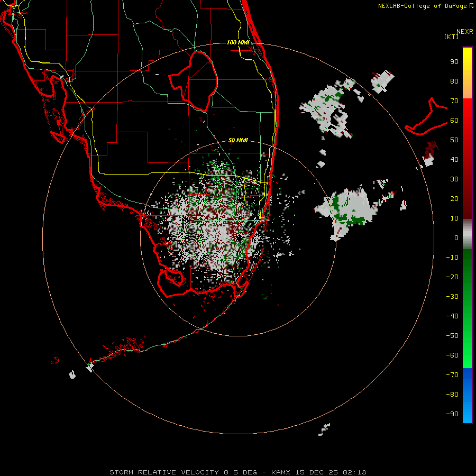Click the -20 value on the velocity scale
The image size is (476, 476).
pos(452,277)
